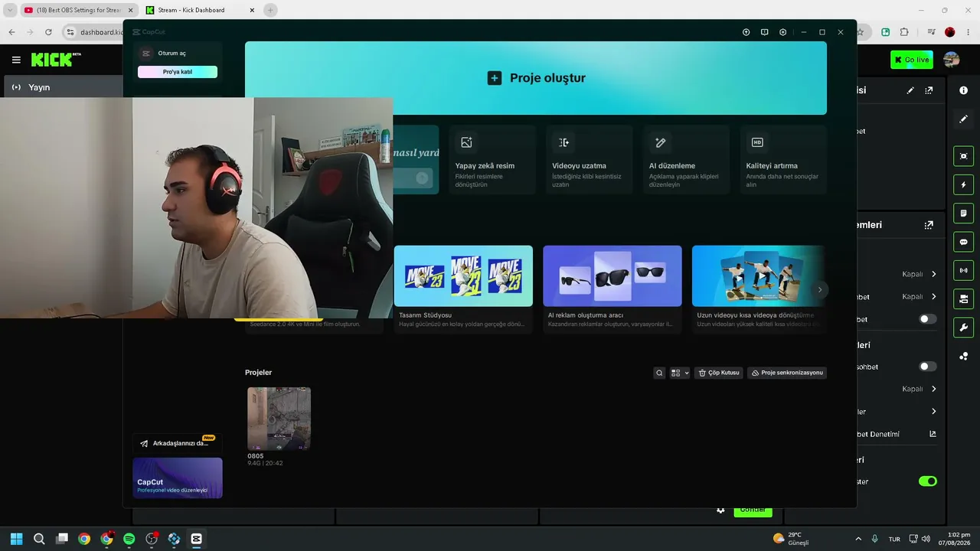
Task: Toggle the …sohbet switch in the Kick panel
Action: [928, 367]
